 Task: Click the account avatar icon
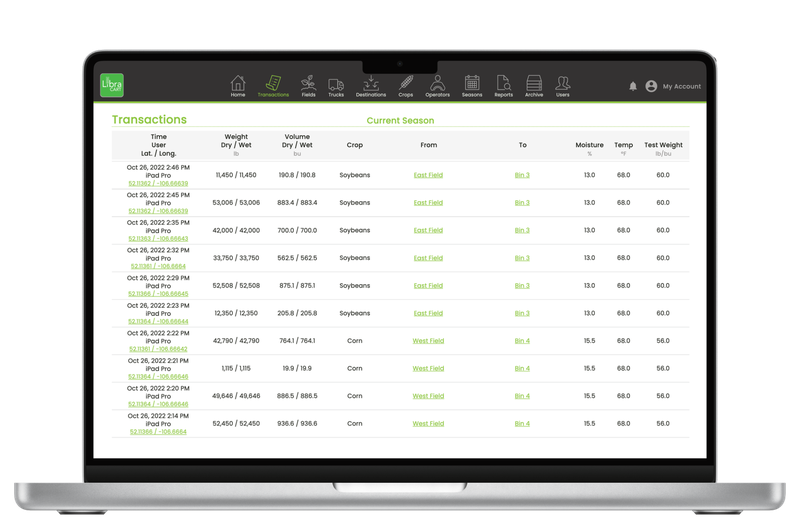point(651,86)
